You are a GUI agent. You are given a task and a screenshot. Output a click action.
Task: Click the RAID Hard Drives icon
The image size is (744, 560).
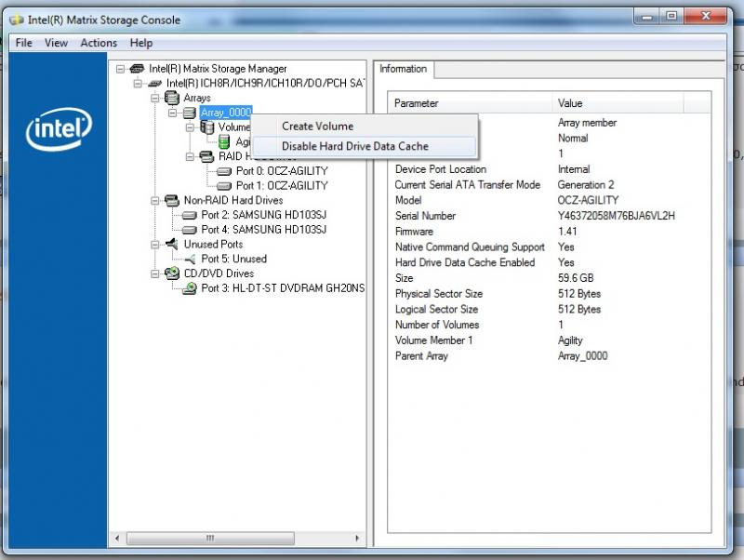pos(206,156)
